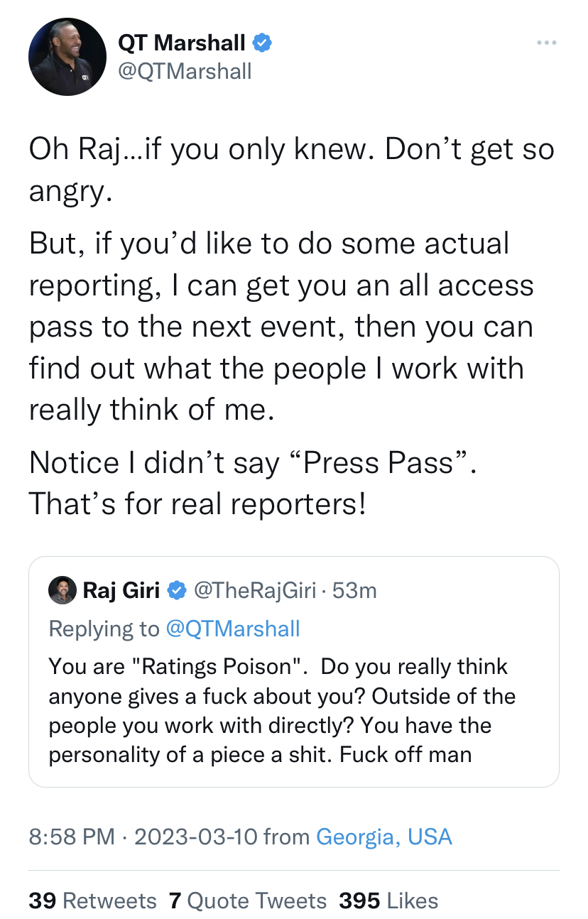Viewport: 588px width, 919px height.
Task: Click the 2023-03-10 date
Action: pos(195,837)
